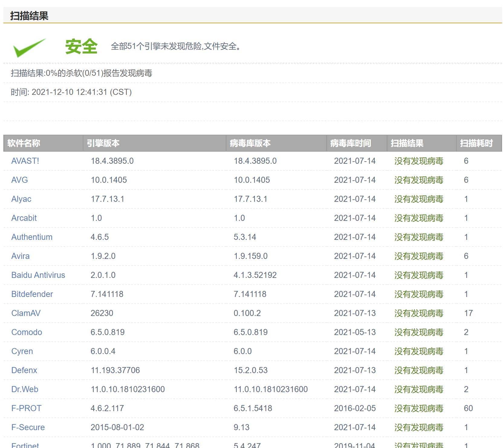The width and height of the screenshot is (503, 448).
Task: Select the green 安全 status text
Action: [x=81, y=47]
